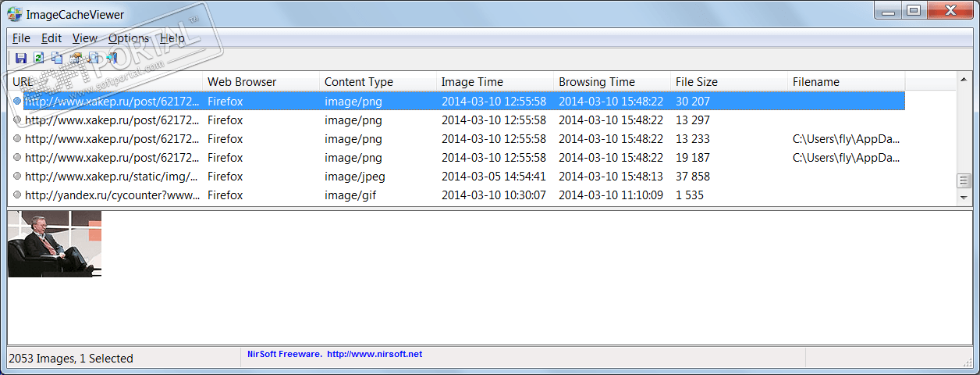This screenshot has width=980, height=375.
Task: Open the View menu
Action: tap(85, 38)
